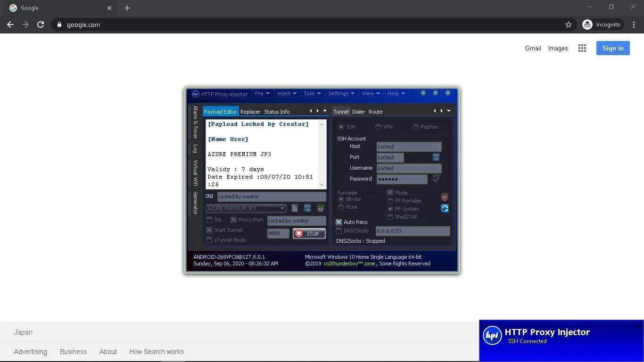Enable the DNS2Socks checkbox
Screen dimensions: 644x362
coord(339,230)
